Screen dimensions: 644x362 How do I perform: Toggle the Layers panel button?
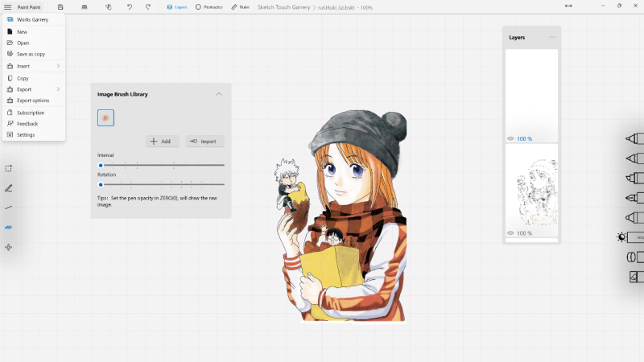point(176,7)
